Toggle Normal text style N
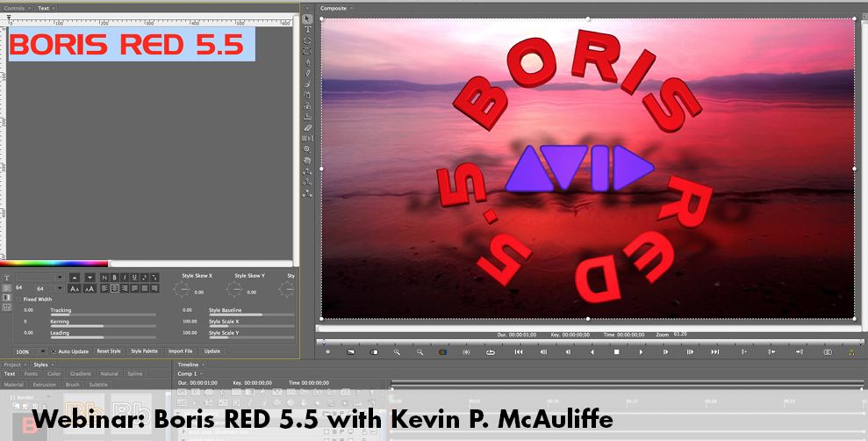Viewport: 868px width, 441px height. tap(104, 277)
